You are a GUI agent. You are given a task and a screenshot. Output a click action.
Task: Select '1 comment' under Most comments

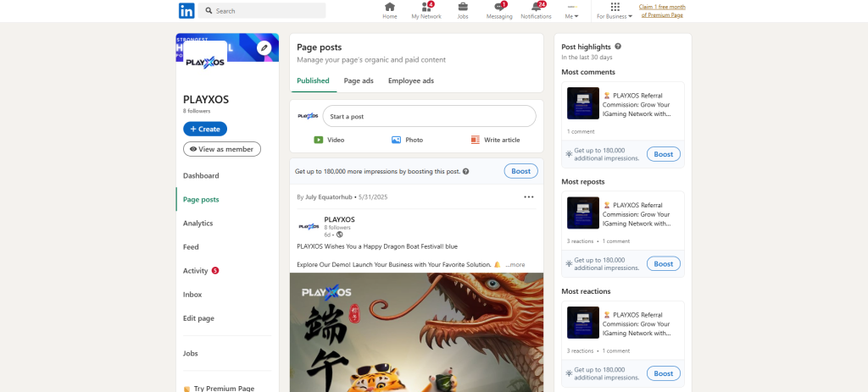581,131
